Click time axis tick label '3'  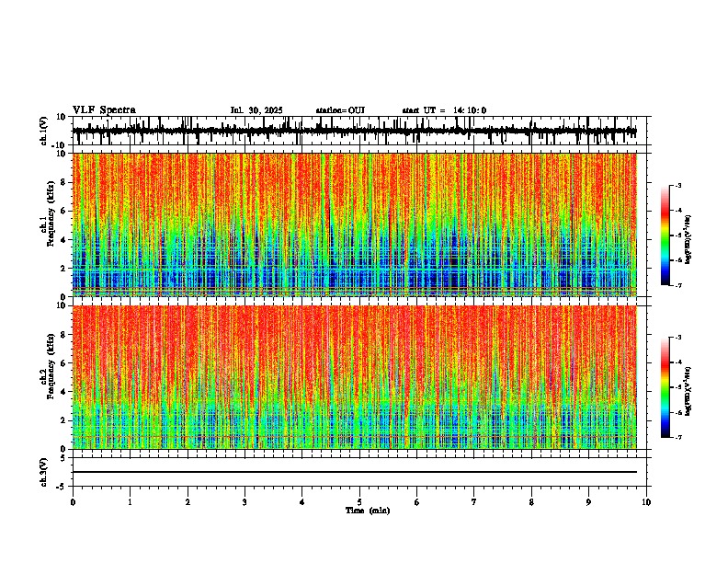pos(245,502)
